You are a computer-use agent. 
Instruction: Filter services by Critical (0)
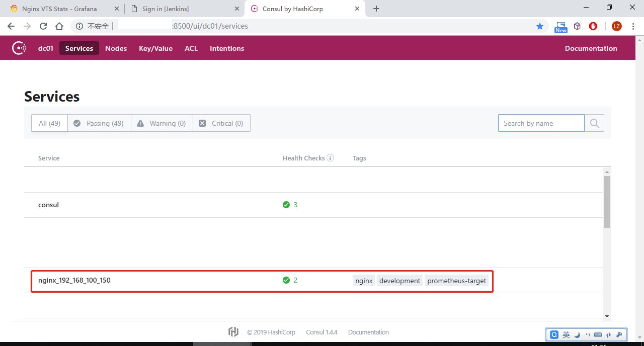pyautogui.click(x=221, y=123)
